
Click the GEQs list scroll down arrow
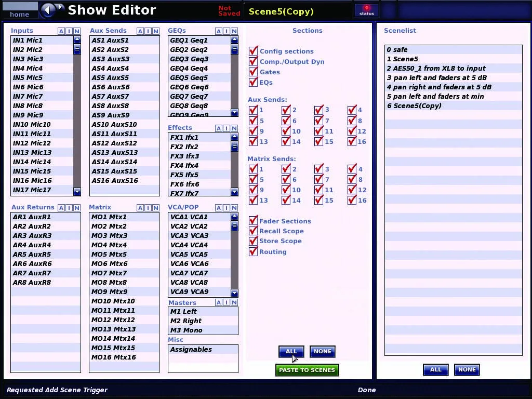(x=234, y=112)
